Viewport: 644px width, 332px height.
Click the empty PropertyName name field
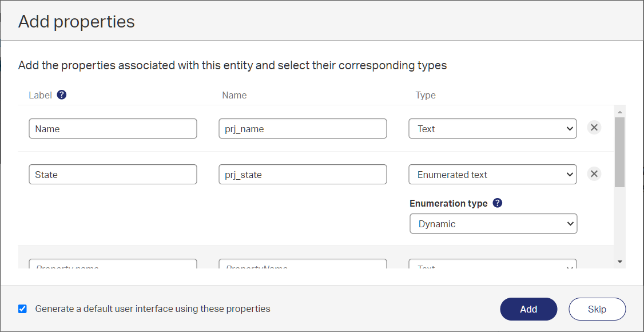pos(303,264)
